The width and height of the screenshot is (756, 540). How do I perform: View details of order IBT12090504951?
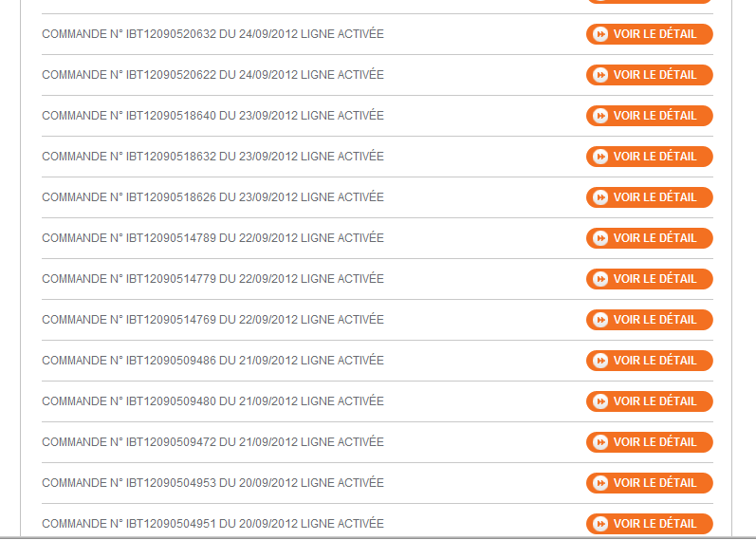coord(650,524)
